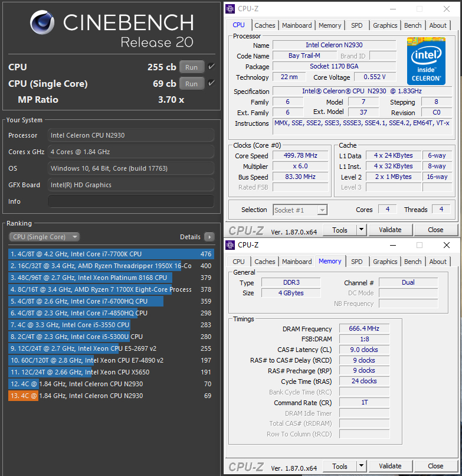
Task: Expand Tools dropdown arrow in top CPU-Z
Action: point(361,230)
